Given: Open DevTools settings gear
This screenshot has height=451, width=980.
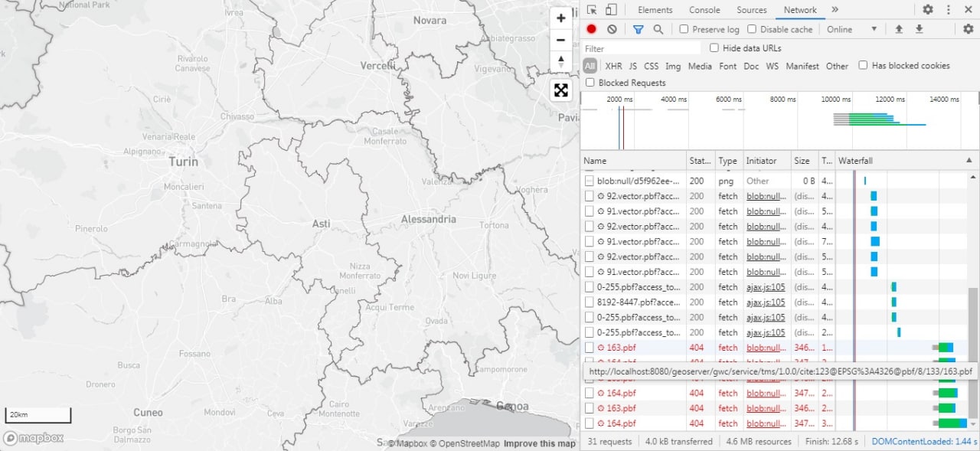Looking at the screenshot, I should click(928, 10).
